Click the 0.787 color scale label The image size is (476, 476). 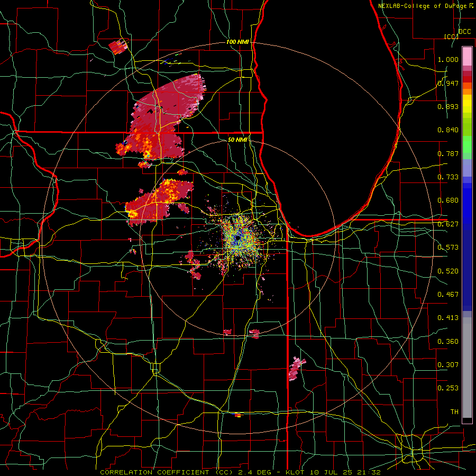(x=448, y=153)
